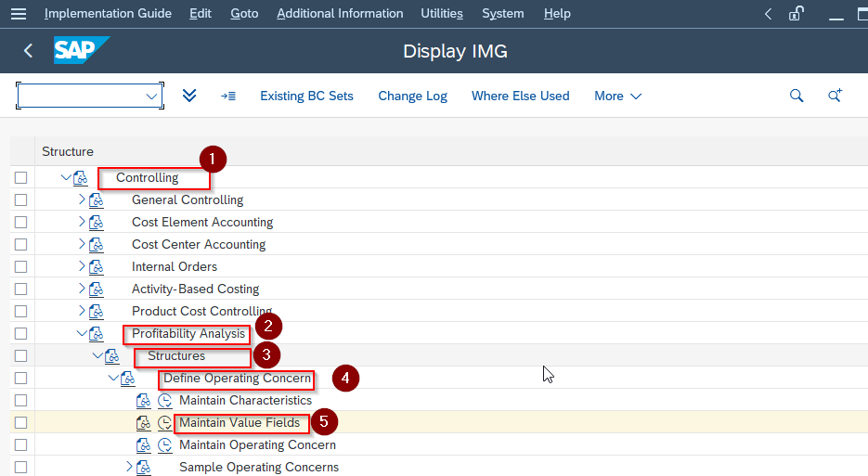The width and height of the screenshot is (868, 476).
Task: Tick the checkbox for General Controlling row
Action: 21,199
